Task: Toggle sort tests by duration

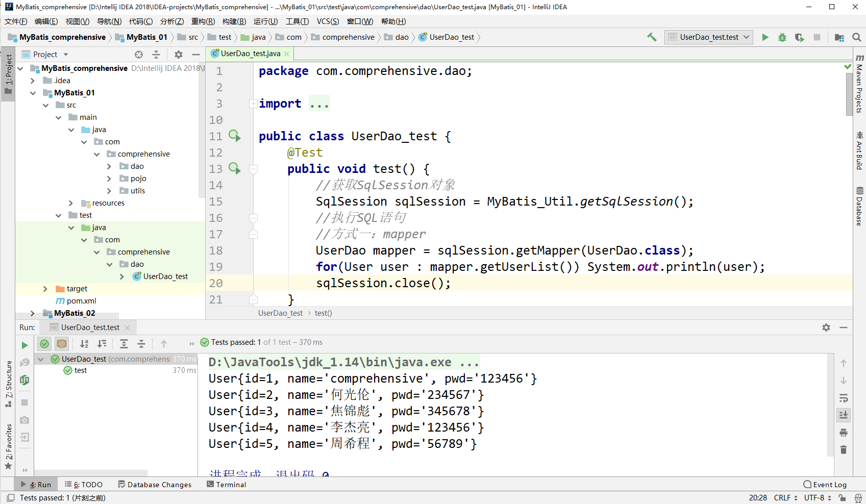Action: point(102,344)
